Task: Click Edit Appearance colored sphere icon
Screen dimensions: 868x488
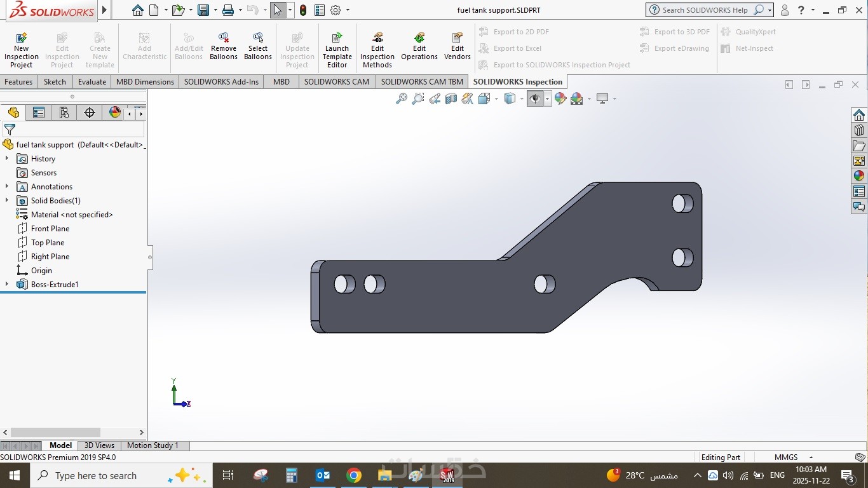Action: click(560, 98)
